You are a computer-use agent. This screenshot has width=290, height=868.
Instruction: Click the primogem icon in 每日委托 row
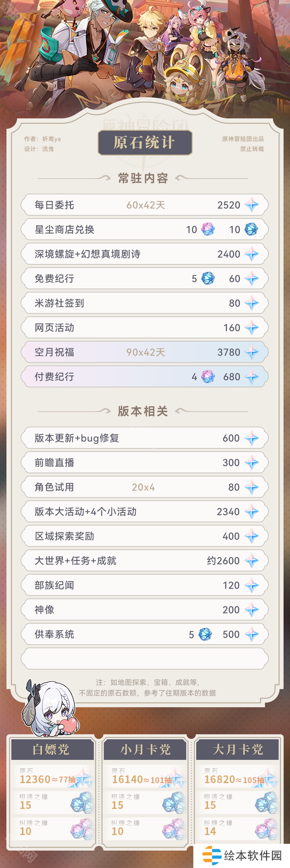click(x=251, y=205)
